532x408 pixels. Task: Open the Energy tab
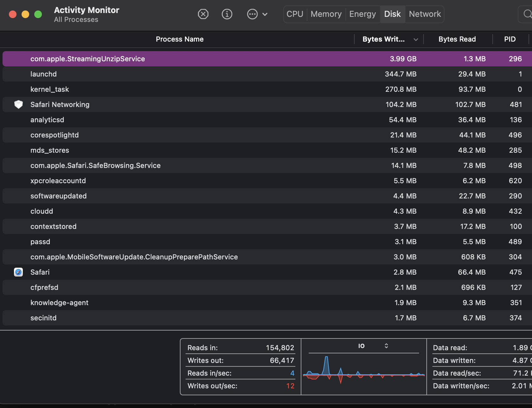click(362, 14)
